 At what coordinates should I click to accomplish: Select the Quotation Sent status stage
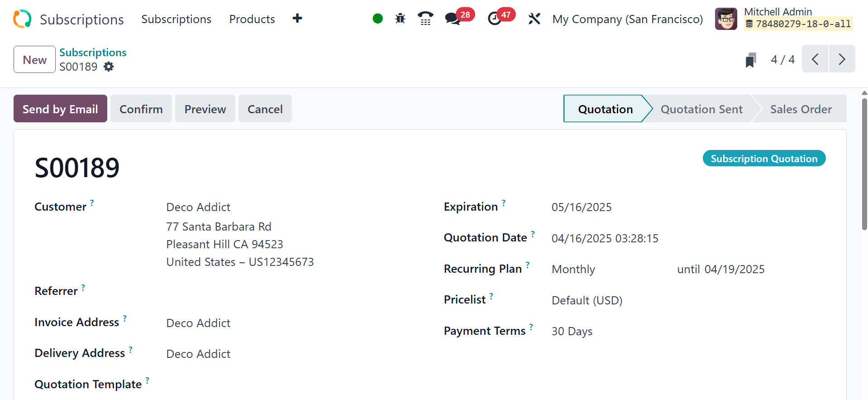click(701, 109)
